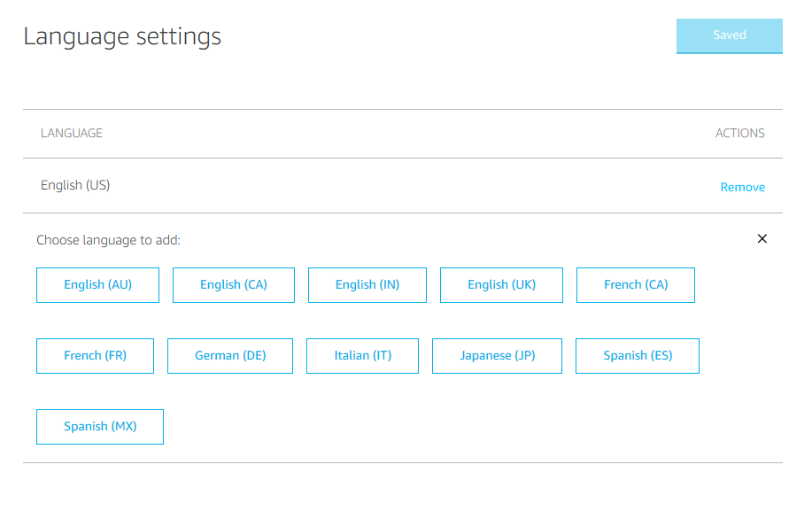Close the choose language panel
This screenshot has width=812, height=511.
click(762, 239)
